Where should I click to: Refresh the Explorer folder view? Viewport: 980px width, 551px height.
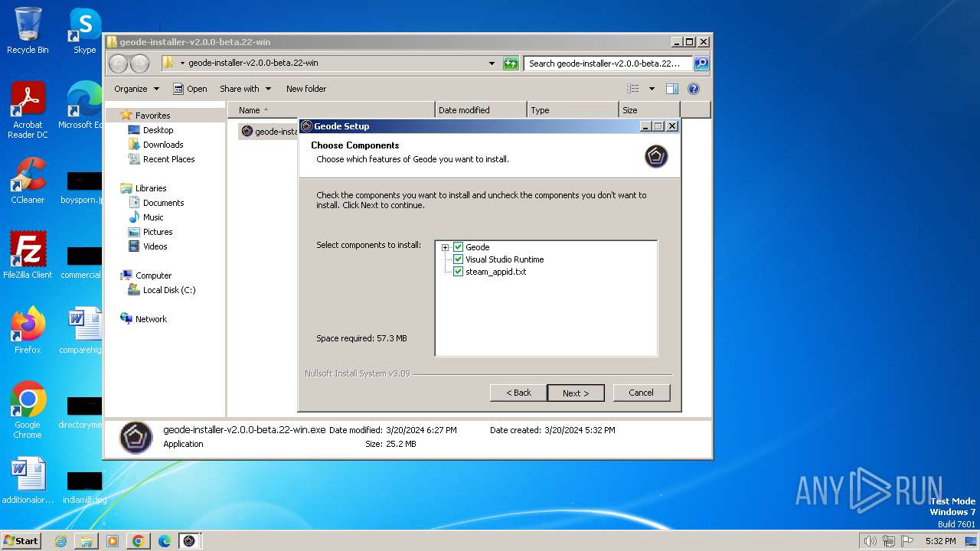tap(511, 64)
